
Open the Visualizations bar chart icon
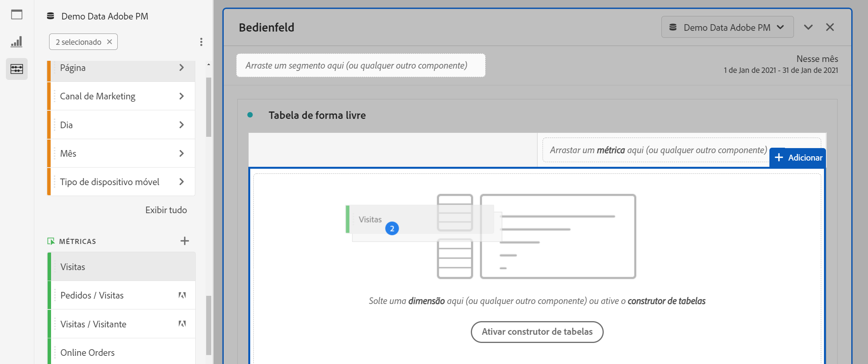[x=17, y=42]
